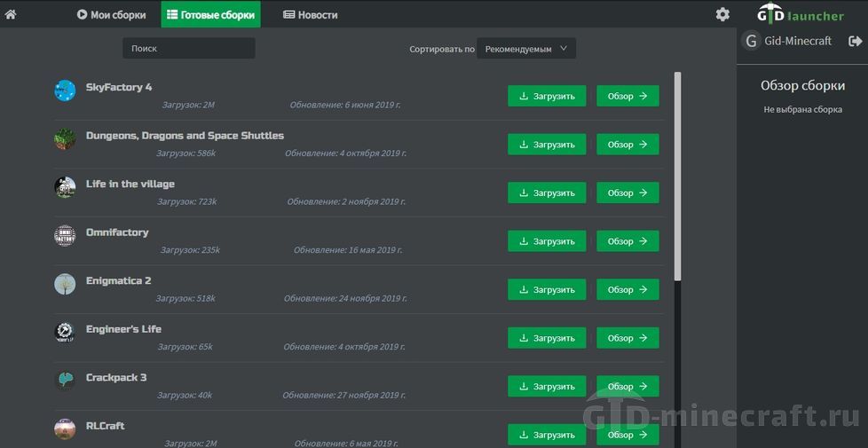Download SkyFactory 4 with Загрузить
The width and height of the screenshot is (868, 448).
click(547, 96)
